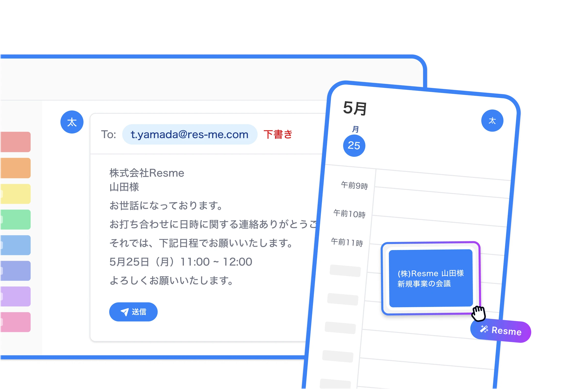Click the red 下書き draft label

(278, 134)
